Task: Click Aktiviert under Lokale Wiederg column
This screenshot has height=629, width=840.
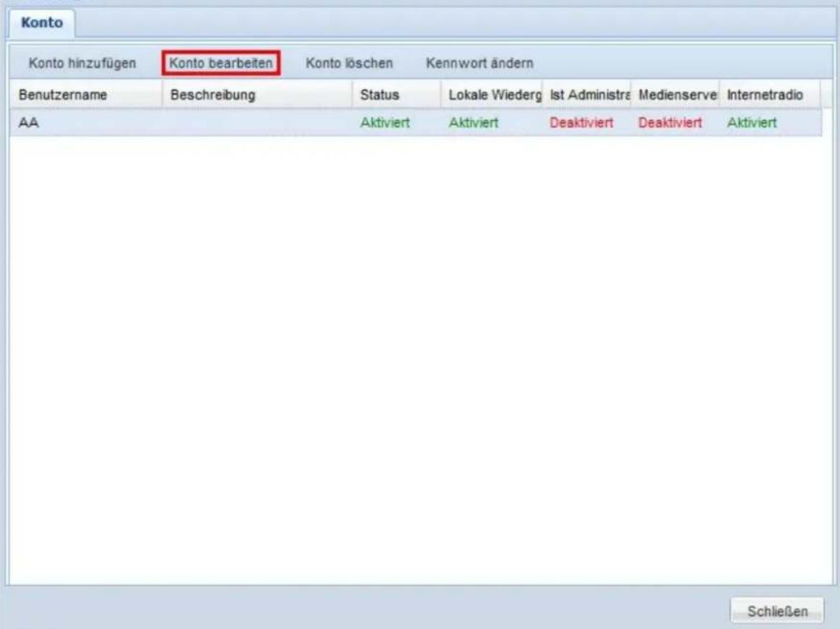Action: (473, 123)
